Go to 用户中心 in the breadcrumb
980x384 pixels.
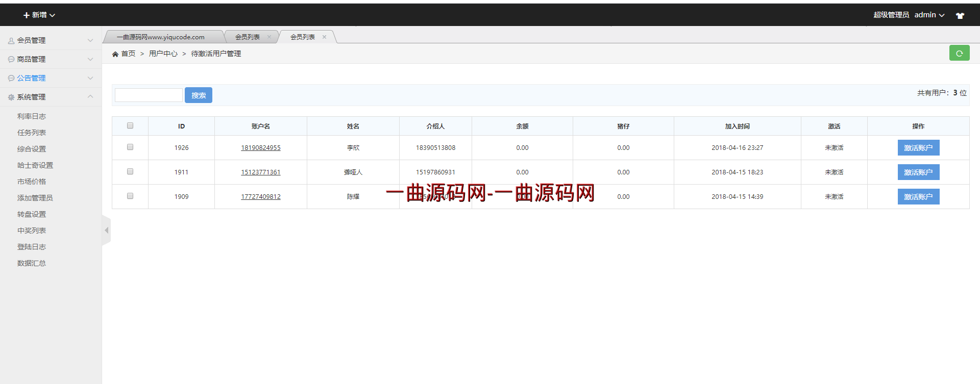[163, 54]
